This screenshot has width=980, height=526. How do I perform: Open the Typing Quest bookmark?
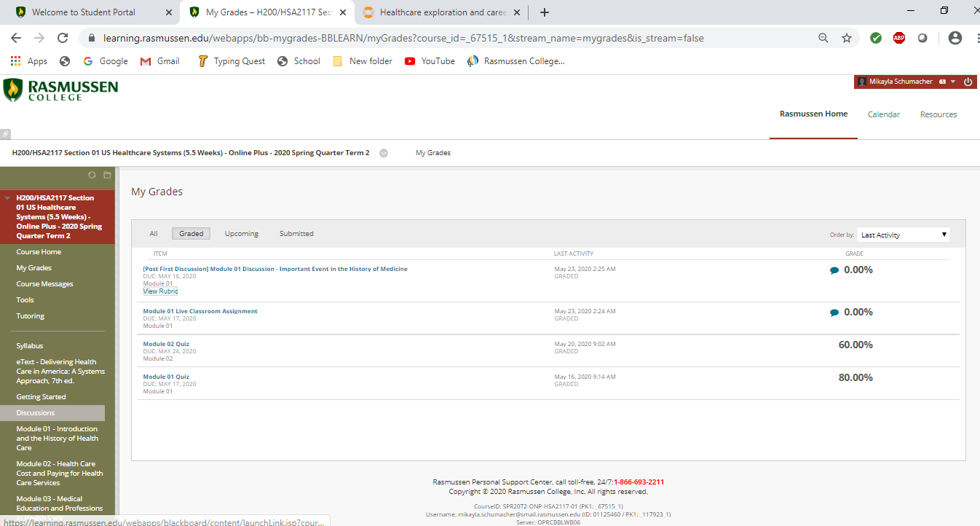(232, 61)
